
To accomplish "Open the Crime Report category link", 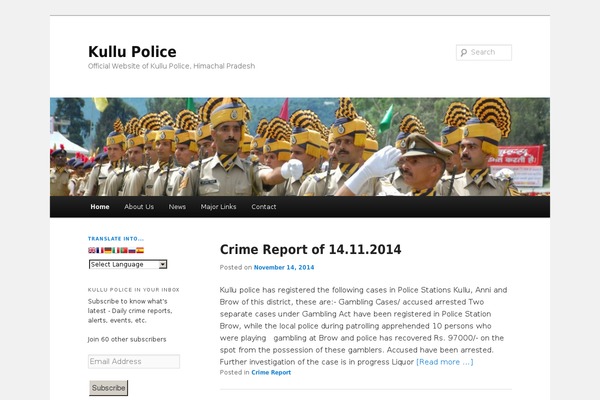I will click(271, 372).
